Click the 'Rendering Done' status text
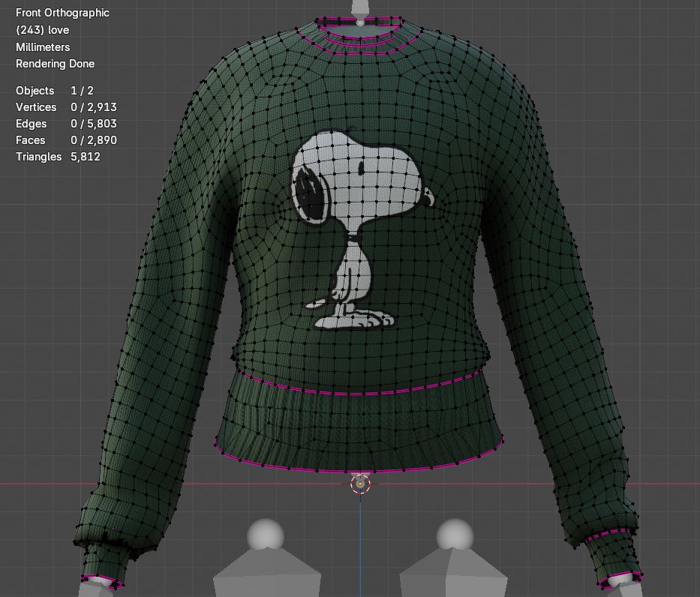 coord(55,64)
